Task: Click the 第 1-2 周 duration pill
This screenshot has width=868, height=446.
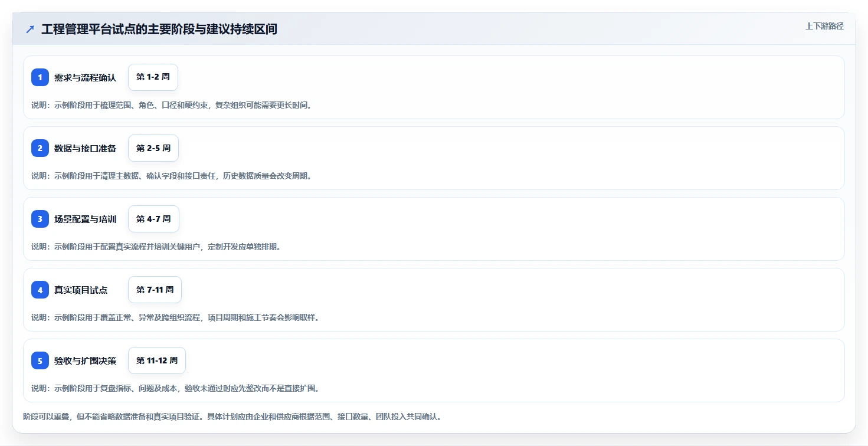Action: tap(153, 77)
